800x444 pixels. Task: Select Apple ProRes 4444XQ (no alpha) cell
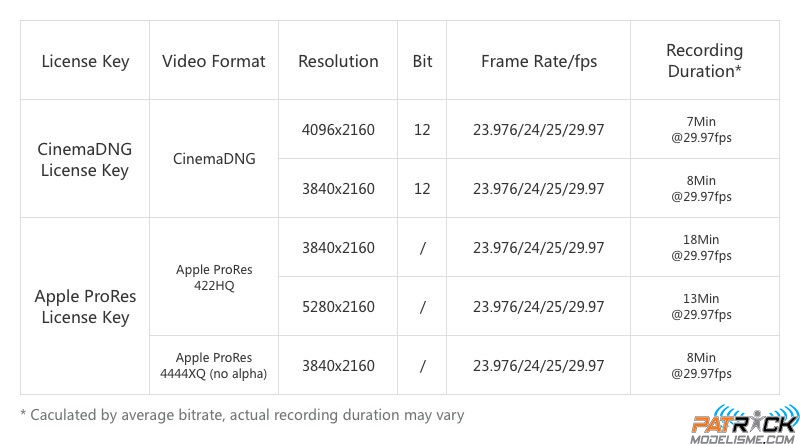click(214, 365)
